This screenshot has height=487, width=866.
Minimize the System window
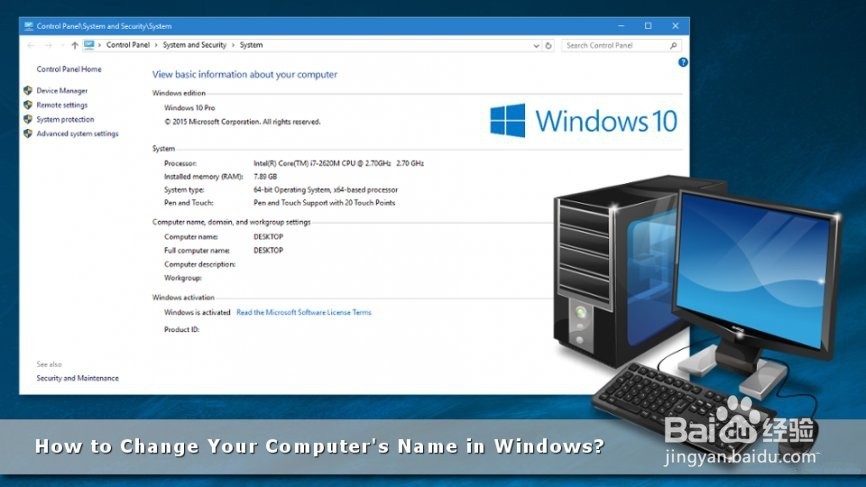pos(621,26)
